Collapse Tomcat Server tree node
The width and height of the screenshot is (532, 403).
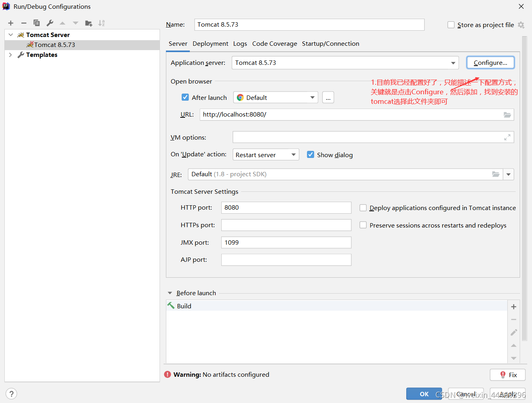click(11, 35)
